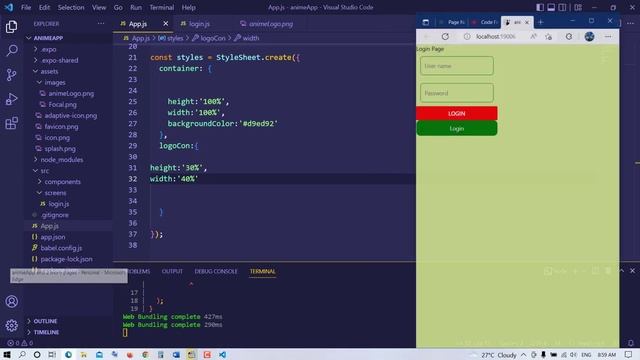Select the TERMINAL panel tab

click(262, 271)
